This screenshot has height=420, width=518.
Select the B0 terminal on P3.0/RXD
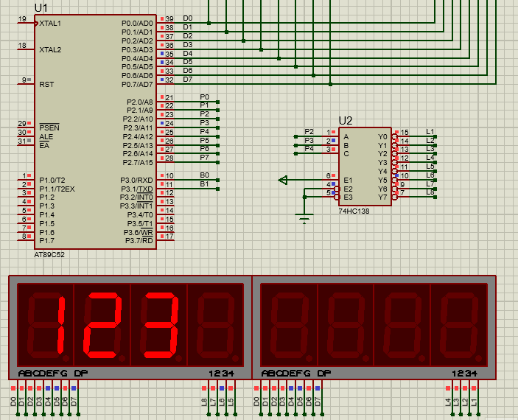tap(217, 180)
